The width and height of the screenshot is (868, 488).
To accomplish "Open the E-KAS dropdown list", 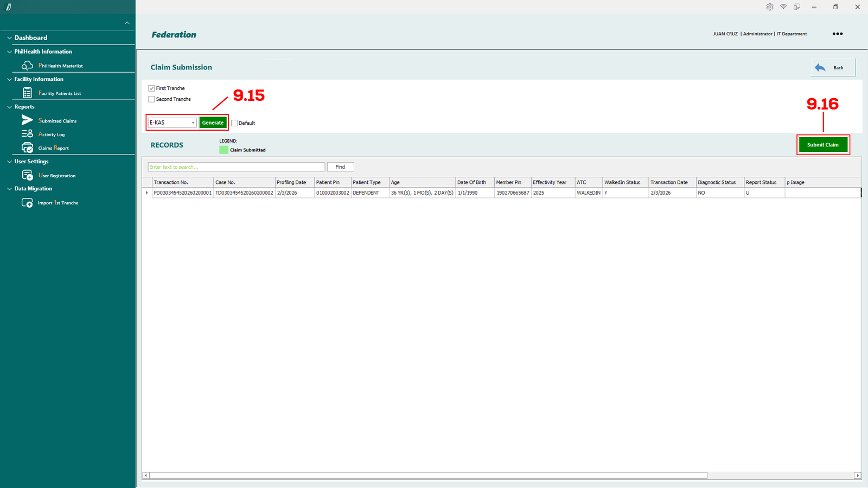I will pyautogui.click(x=193, y=123).
